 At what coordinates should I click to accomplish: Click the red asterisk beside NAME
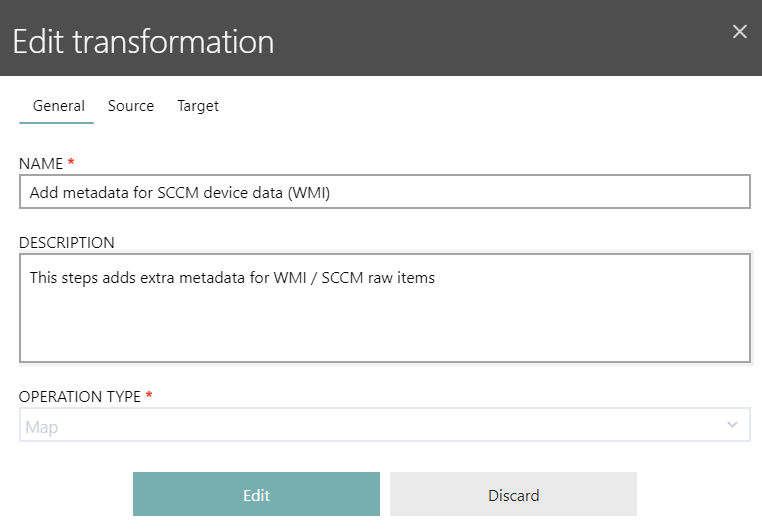72,162
